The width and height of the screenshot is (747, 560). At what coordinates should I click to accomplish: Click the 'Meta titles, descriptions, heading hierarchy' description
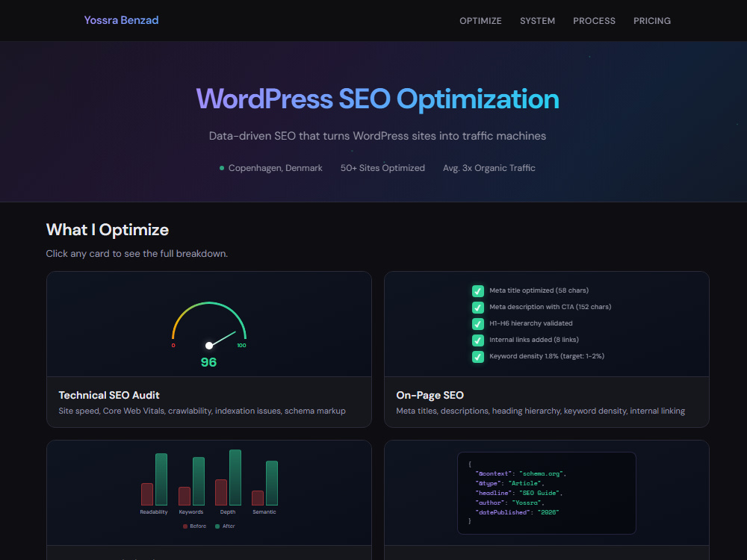(540, 411)
